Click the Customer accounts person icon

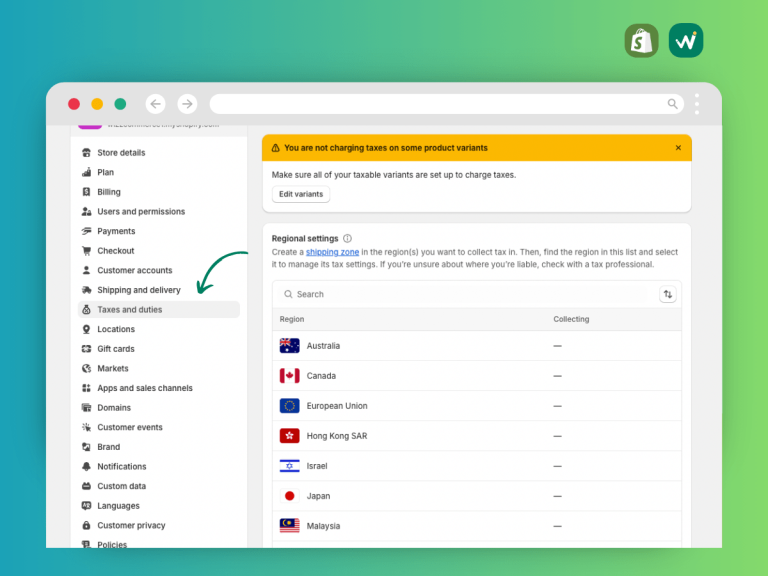pyautogui.click(x=86, y=270)
